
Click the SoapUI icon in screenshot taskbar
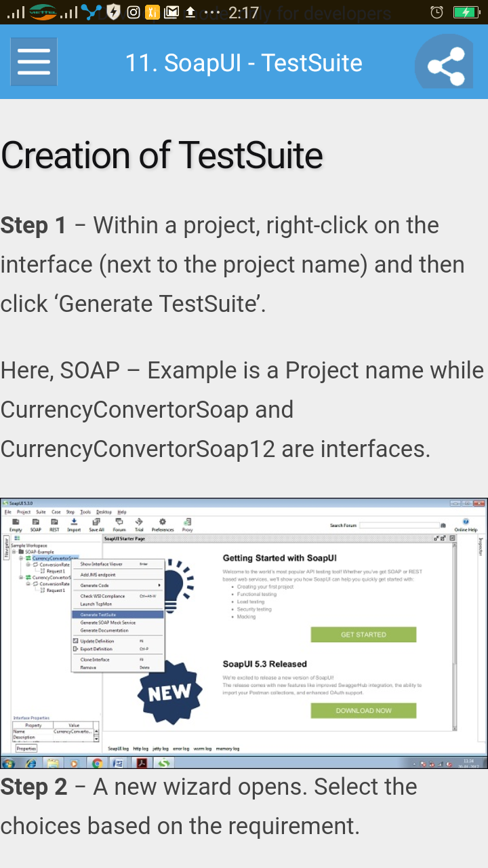click(x=164, y=764)
